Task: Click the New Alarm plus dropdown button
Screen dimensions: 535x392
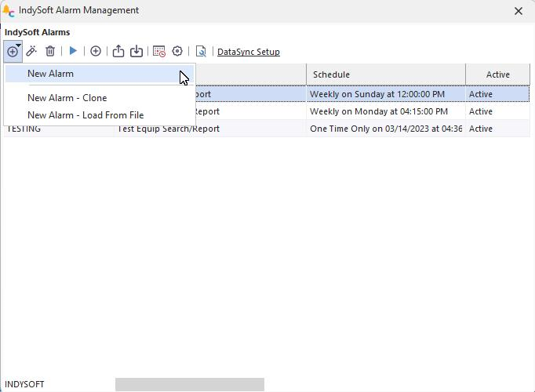Action: [x=13, y=52]
